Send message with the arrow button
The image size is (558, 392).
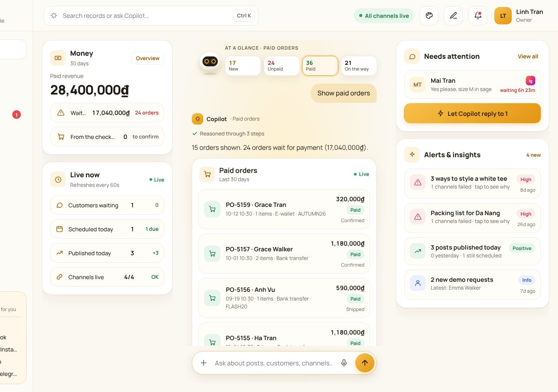(x=365, y=363)
